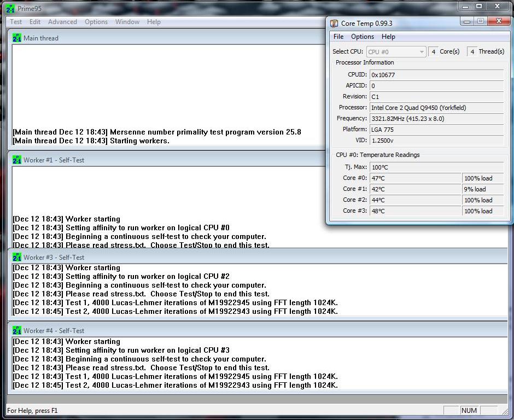Click the Processor field Intel Core 2 Quad Q9450
This screenshot has height=420, width=514.
pyautogui.click(x=437, y=108)
